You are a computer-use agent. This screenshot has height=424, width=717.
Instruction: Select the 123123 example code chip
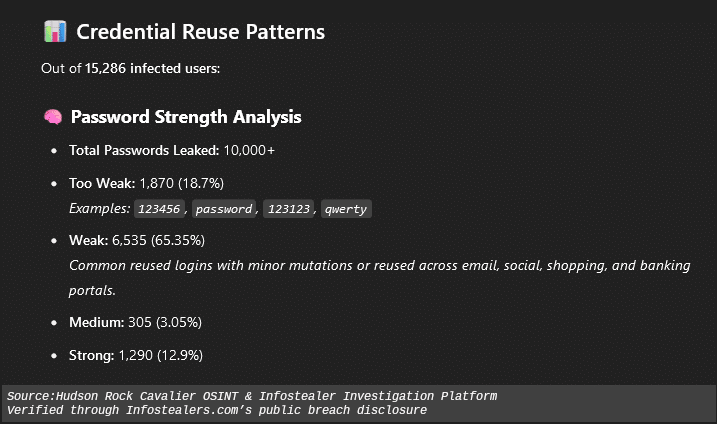click(290, 209)
